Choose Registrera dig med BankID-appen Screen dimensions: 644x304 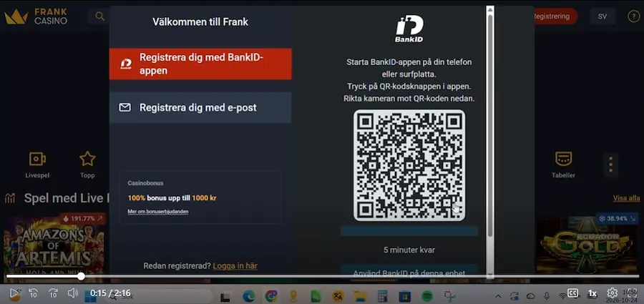coord(200,64)
